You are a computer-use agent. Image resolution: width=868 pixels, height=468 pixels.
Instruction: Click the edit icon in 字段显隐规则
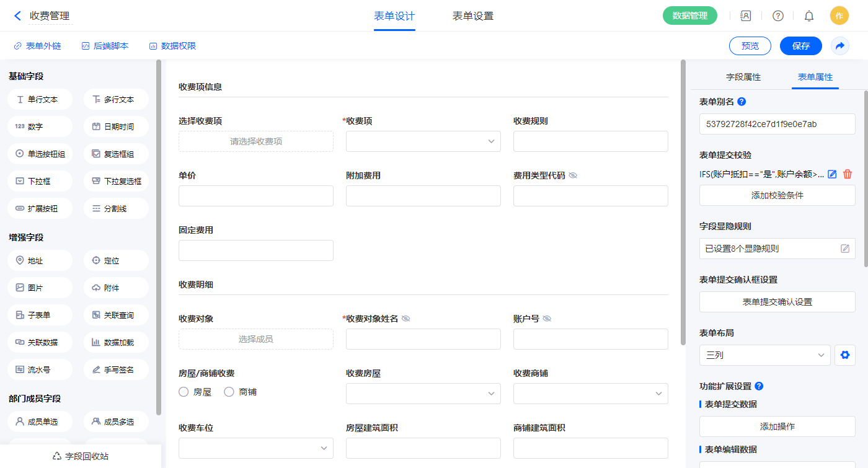pos(844,249)
